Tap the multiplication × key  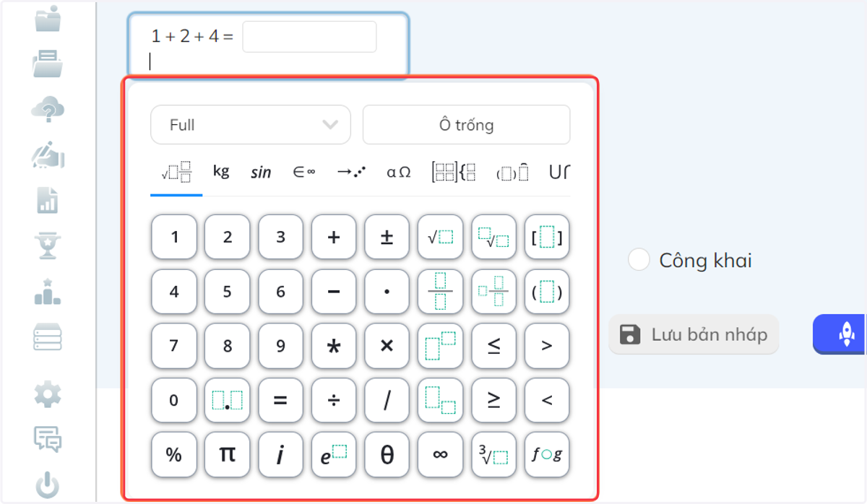click(x=387, y=346)
